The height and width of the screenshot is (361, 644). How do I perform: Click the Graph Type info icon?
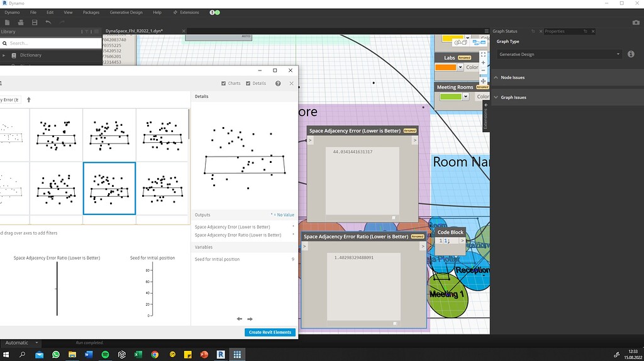(631, 54)
